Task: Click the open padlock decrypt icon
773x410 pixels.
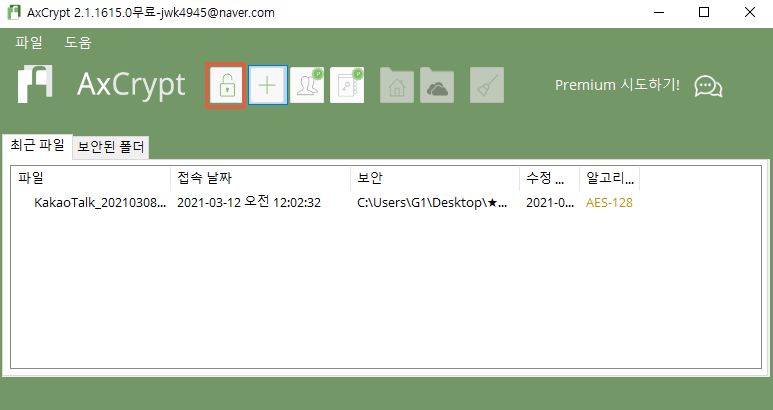Action: [226, 85]
